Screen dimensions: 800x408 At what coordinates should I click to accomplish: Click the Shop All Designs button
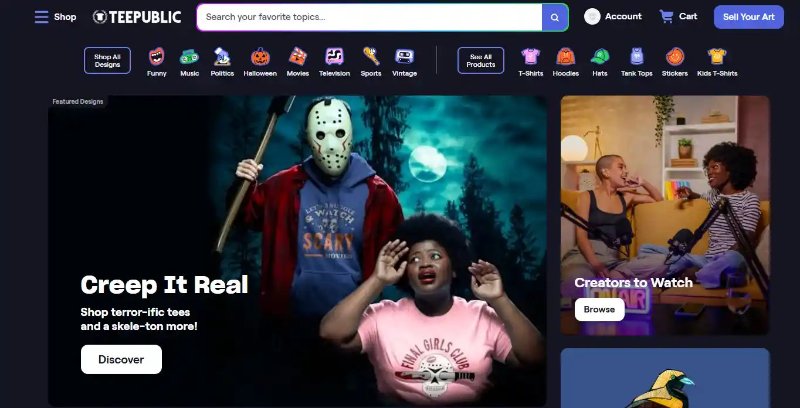click(107, 61)
